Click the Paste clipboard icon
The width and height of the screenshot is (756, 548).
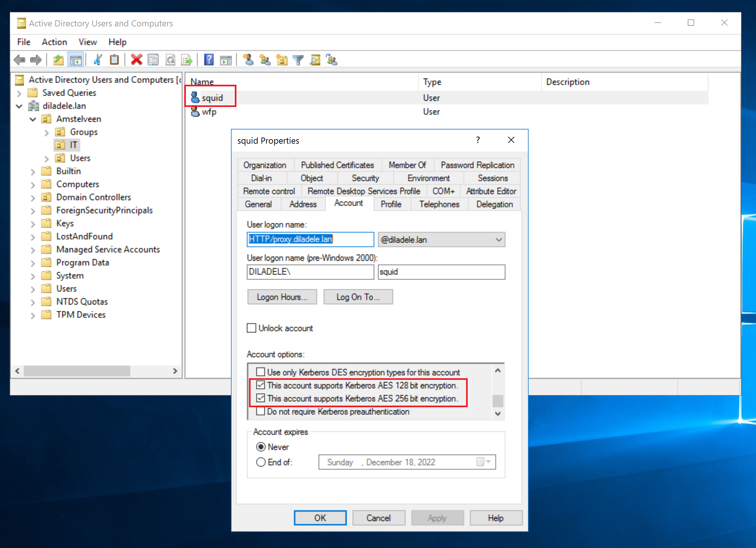tap(114, 60)
